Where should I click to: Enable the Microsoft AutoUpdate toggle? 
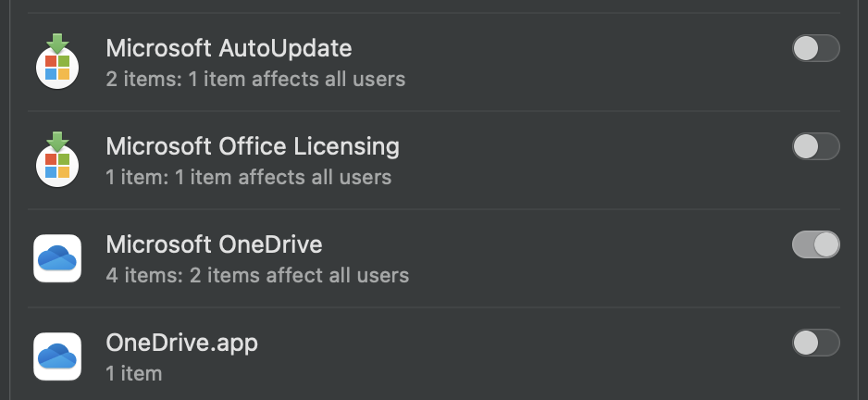coord(815,48)
